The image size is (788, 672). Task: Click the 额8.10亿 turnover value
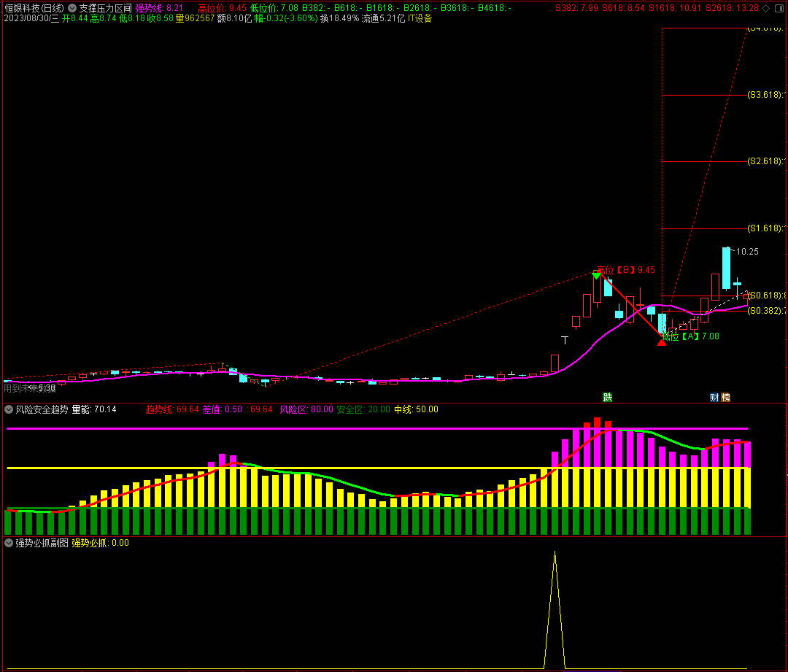234,18
